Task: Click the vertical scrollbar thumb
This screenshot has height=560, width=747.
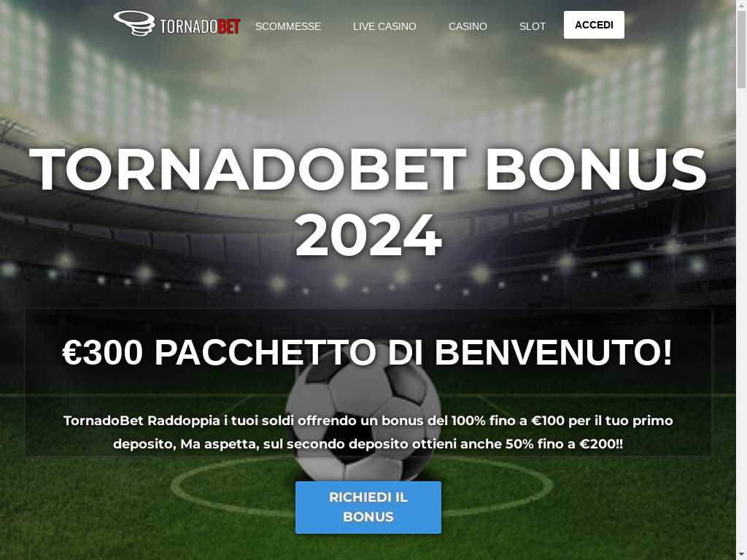Action: [x=741, y=49]
